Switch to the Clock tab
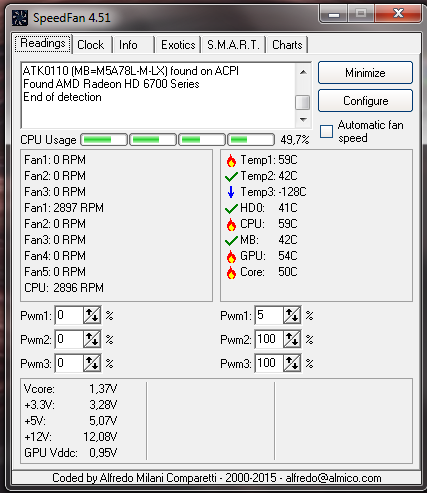The image size is (427, 493). [91, 45]
